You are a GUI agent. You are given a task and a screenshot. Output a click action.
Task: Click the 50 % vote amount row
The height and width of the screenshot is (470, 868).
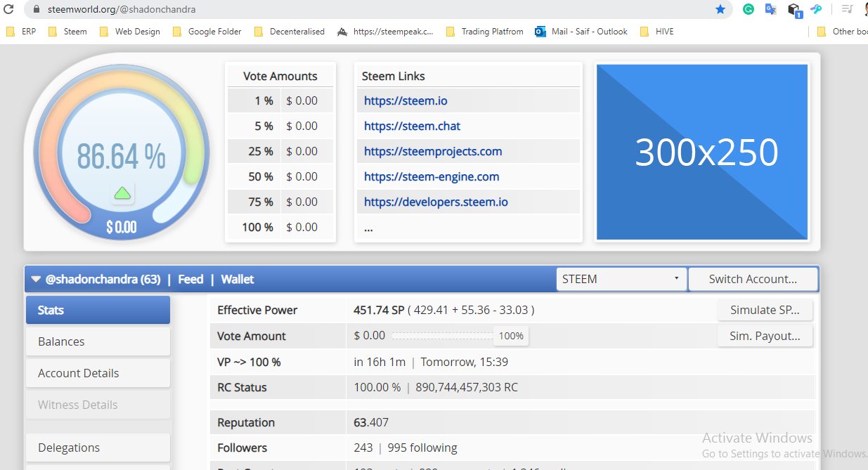(280, 176)
